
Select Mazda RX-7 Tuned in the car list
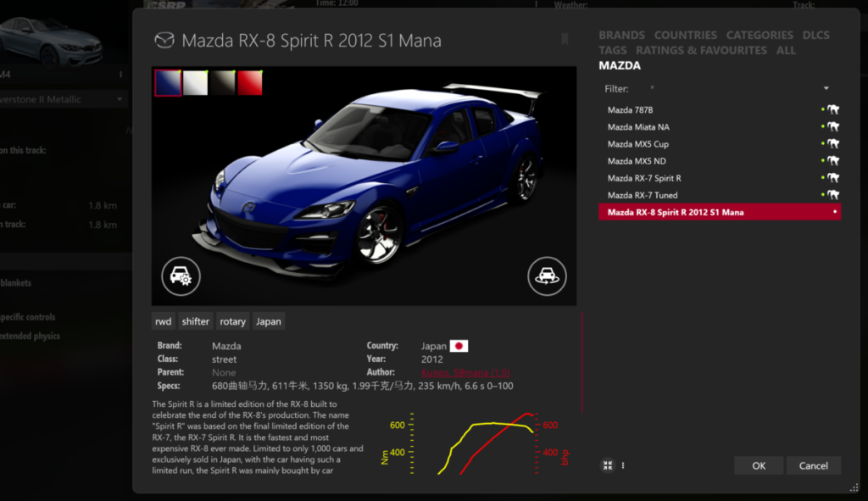coord(720,195)
